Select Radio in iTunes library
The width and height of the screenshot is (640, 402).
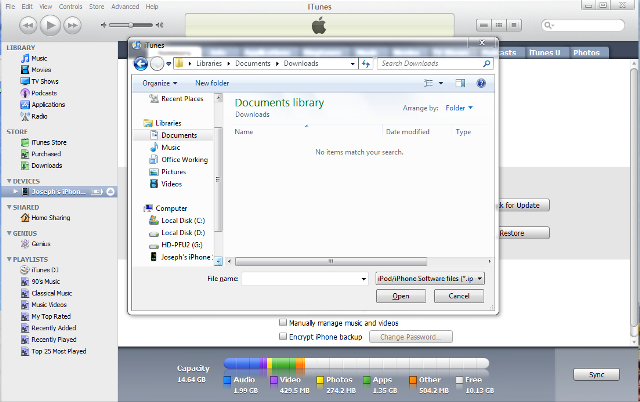point(39,116)
